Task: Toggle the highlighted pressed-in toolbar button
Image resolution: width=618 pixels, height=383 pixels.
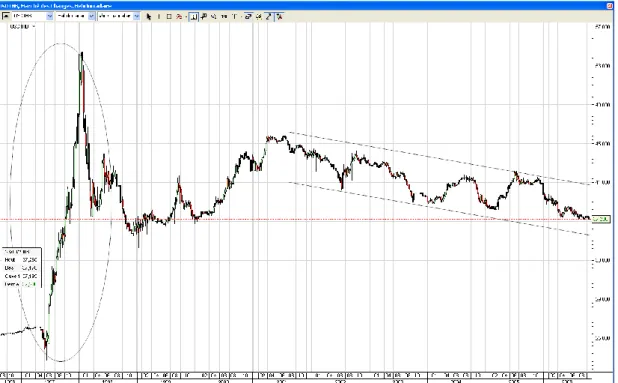Action: (193, 17)
